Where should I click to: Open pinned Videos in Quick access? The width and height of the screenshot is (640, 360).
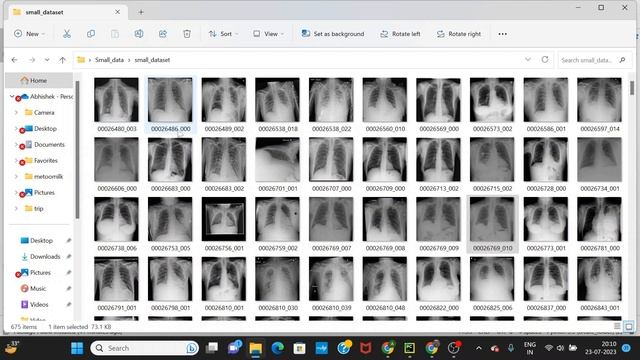click(39, 304)
